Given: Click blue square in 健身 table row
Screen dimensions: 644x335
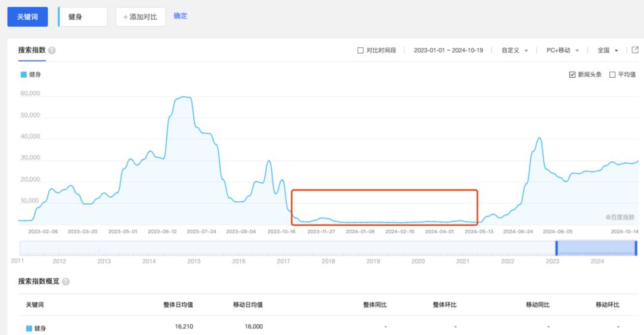Looking at the screenshot, I should 29,328.
